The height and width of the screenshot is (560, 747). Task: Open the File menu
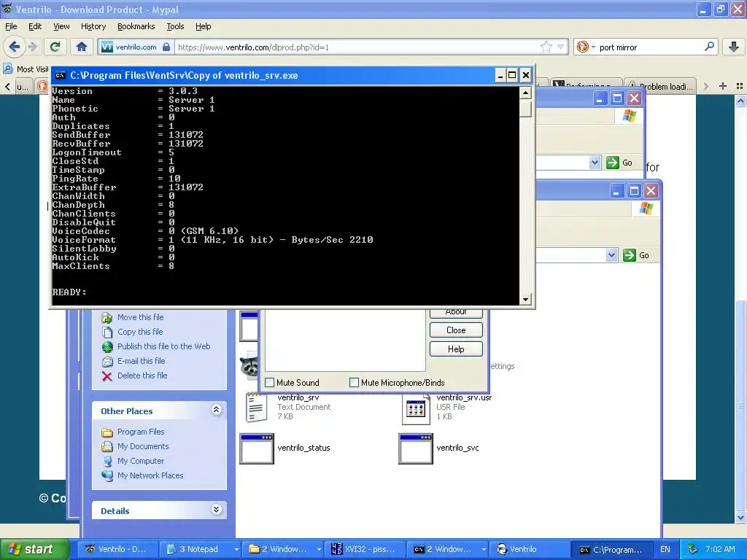[11, 26]
